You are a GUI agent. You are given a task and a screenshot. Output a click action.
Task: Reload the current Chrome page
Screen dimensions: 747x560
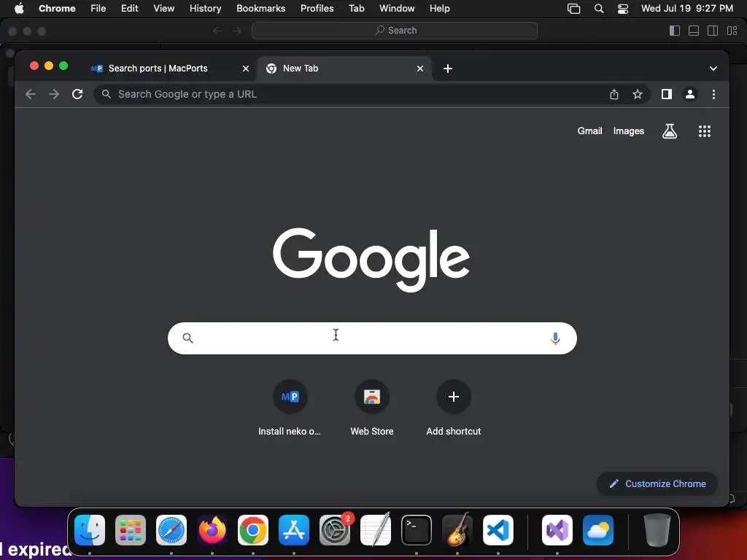(77, 94)
